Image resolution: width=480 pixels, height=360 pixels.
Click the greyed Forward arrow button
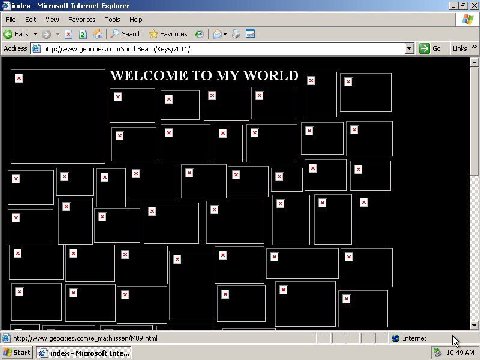[x=47, y=34]
